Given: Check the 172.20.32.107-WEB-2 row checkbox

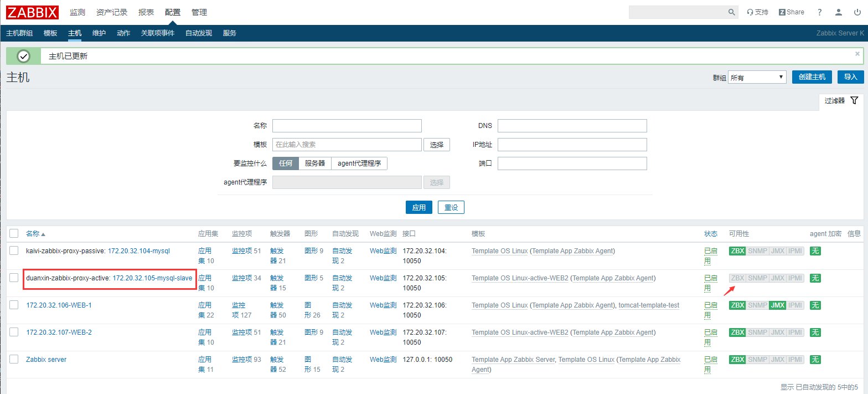Looking at the screenshot, I should 14,332.
